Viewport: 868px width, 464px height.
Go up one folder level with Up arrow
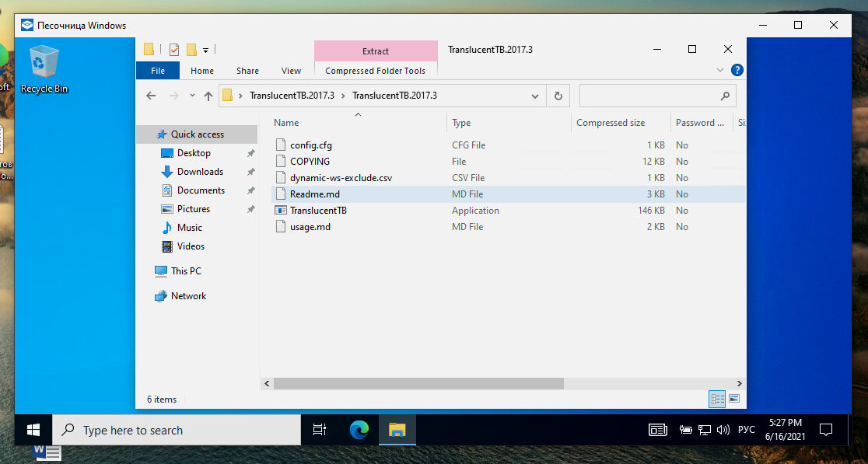pos(208,96)
